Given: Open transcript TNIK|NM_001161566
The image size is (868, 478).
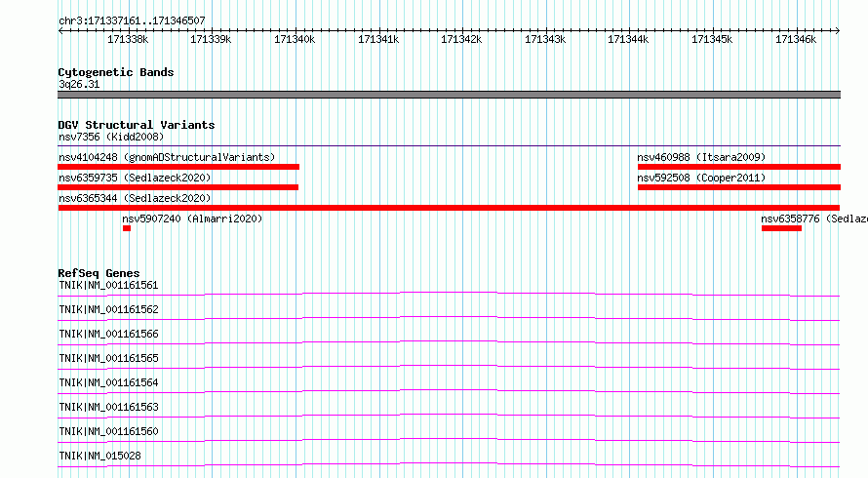Looking at the screenshot, I should coord(108,334).
